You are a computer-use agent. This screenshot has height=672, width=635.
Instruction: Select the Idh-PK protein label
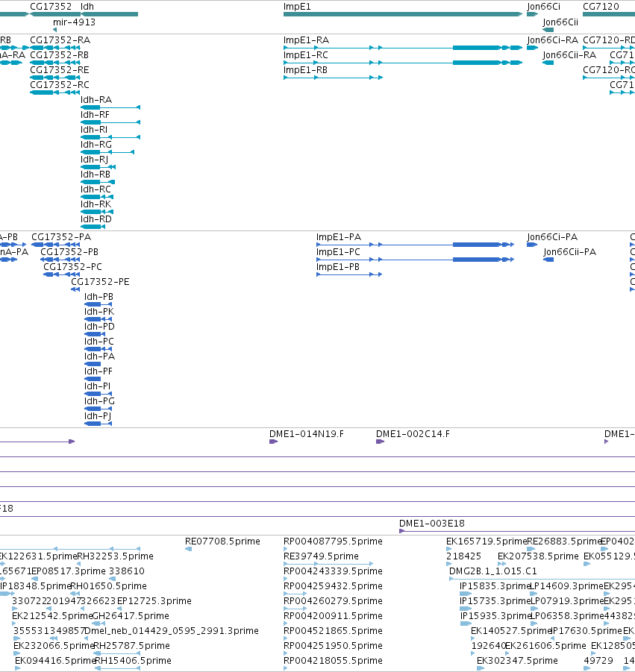99,312
